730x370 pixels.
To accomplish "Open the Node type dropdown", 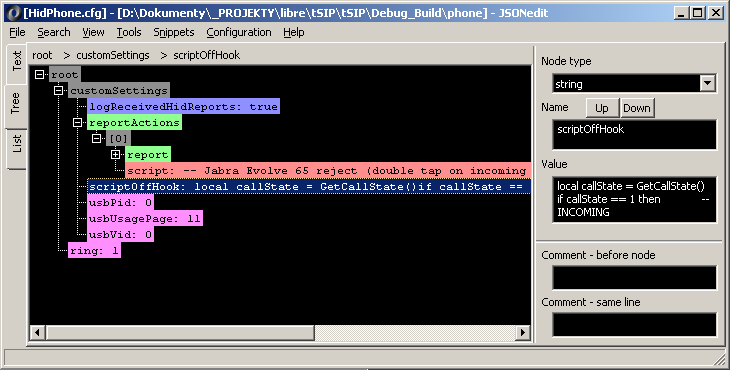I will (707, 84).
